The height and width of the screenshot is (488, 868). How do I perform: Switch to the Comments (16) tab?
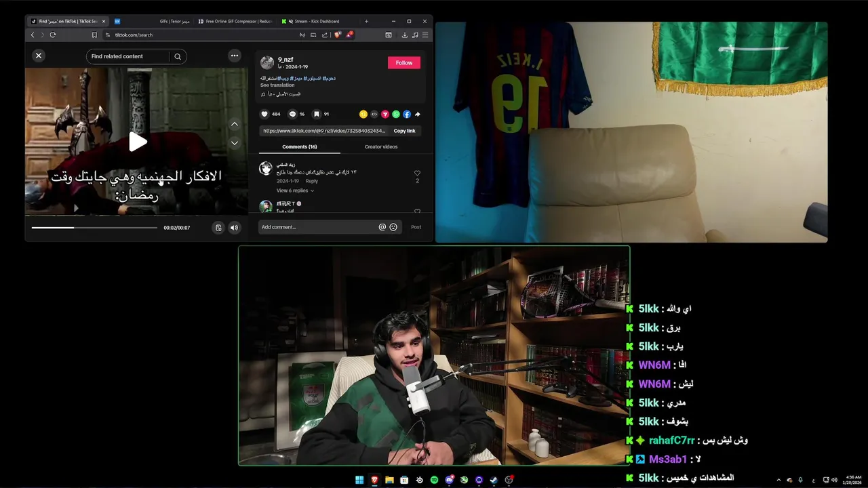pos(300,146)
